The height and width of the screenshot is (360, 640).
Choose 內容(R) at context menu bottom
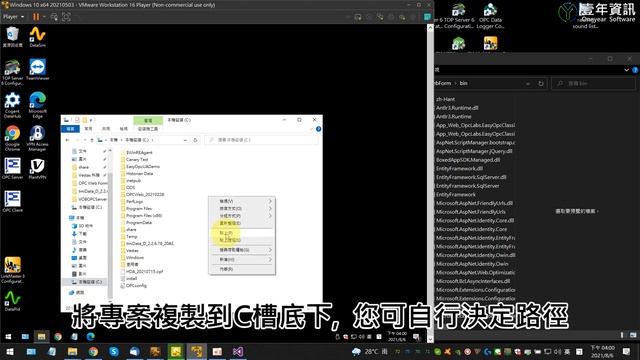(x=242, y=269)
